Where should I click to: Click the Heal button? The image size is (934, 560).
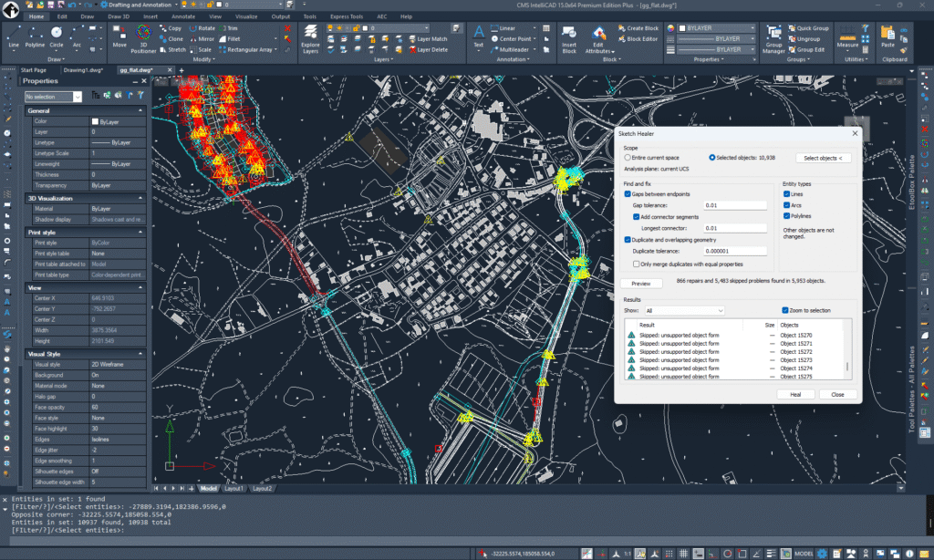pos(795,394)
